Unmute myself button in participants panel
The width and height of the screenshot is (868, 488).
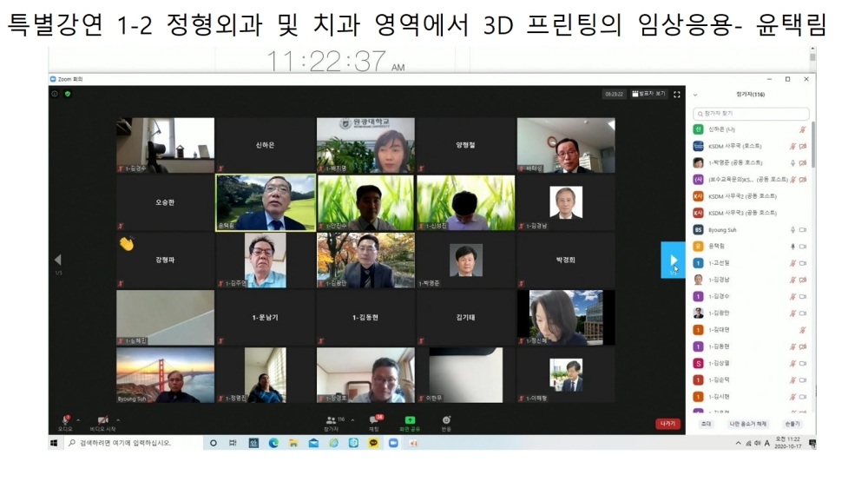(747, 424)
